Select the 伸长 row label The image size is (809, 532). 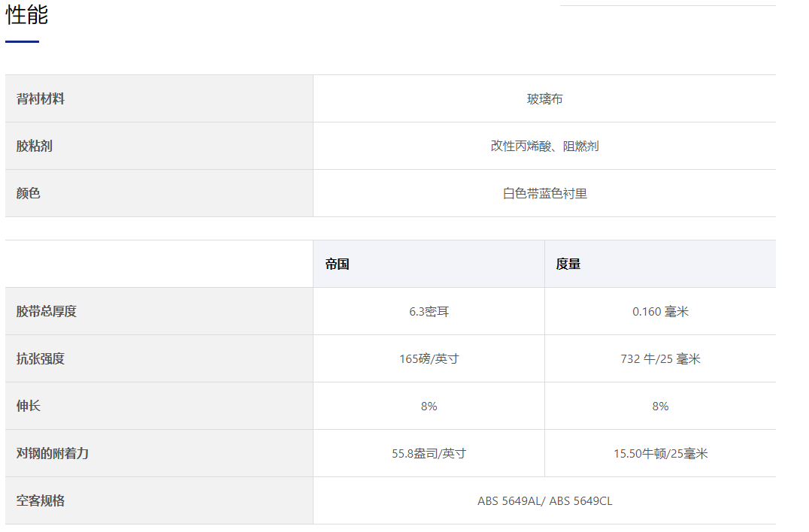click(29, 407)
